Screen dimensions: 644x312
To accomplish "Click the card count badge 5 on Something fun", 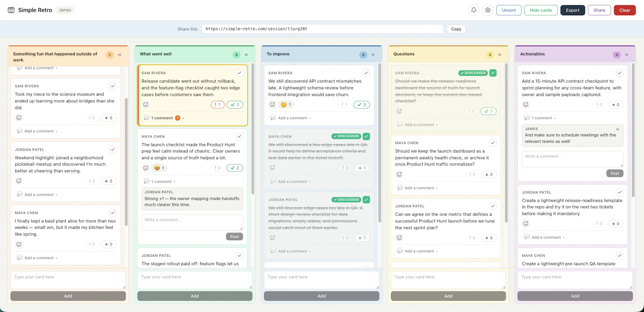I will (x=109, y=55).
